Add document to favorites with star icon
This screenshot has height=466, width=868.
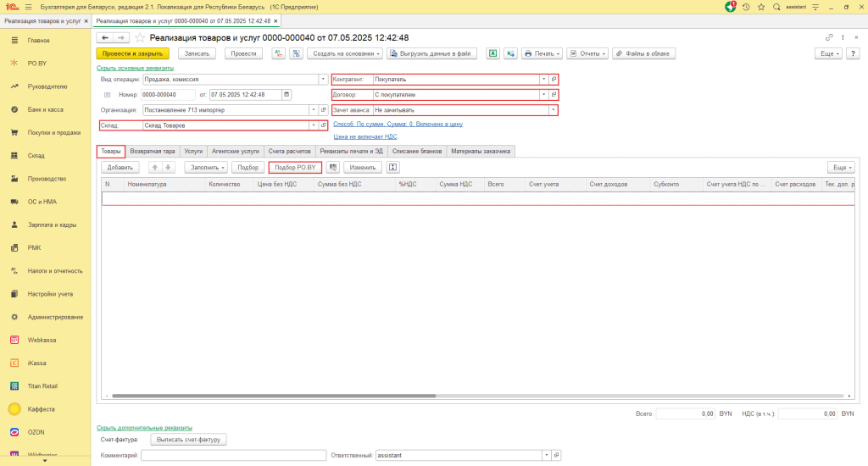[140, 37]
